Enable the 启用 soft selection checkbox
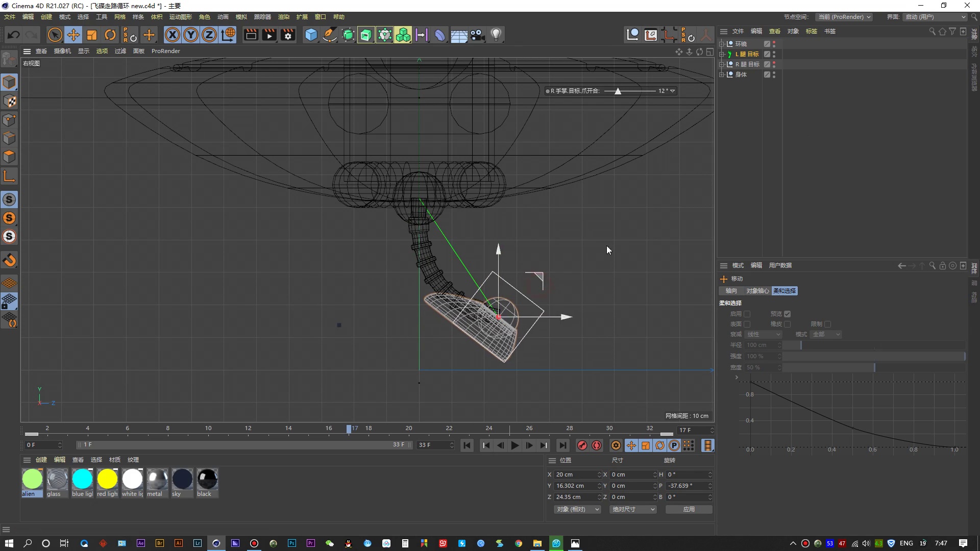Image resolution: width=980 pixels, height=551 pixels. point(747,314)
